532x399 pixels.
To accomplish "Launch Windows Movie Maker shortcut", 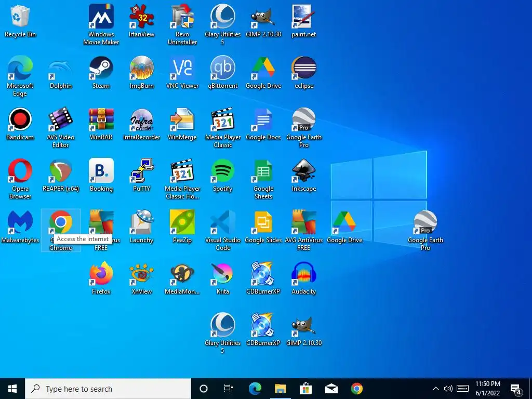I will [x=101, y=24].
